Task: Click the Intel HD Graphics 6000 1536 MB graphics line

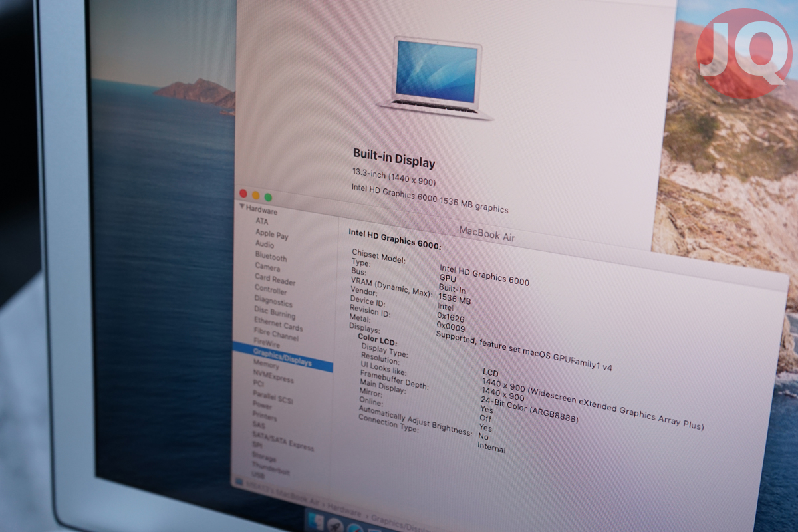Action: tap(430, 198)
